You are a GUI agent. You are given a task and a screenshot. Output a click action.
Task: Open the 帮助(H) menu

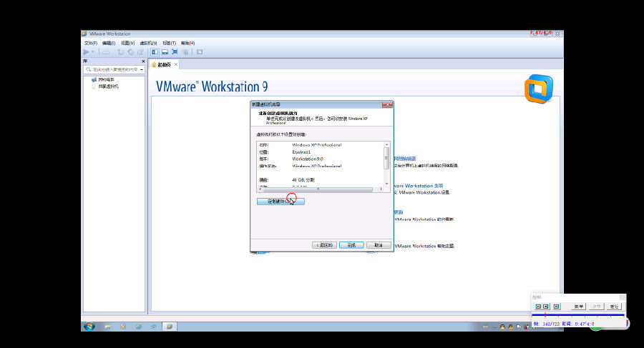pos(187,43)
